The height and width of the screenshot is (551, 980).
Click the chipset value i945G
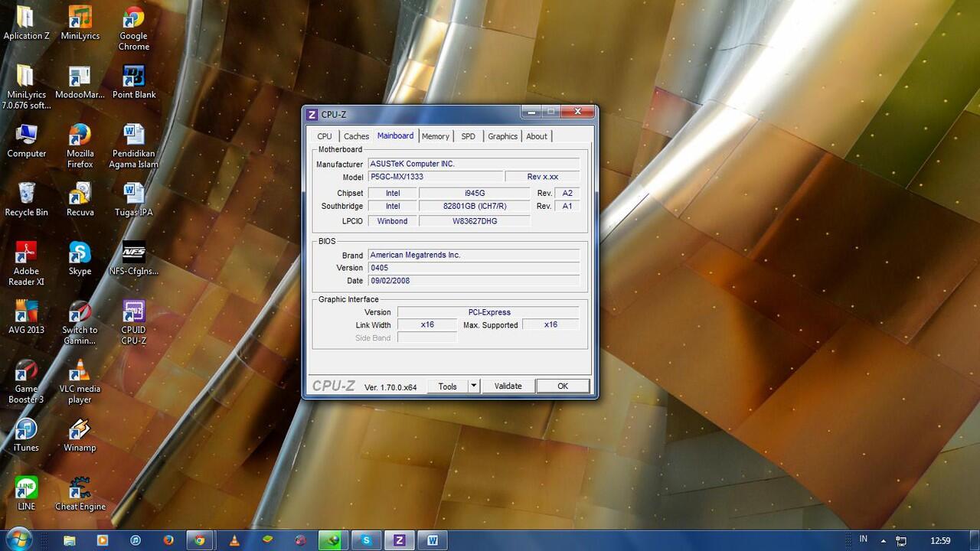tap(474, 193)
